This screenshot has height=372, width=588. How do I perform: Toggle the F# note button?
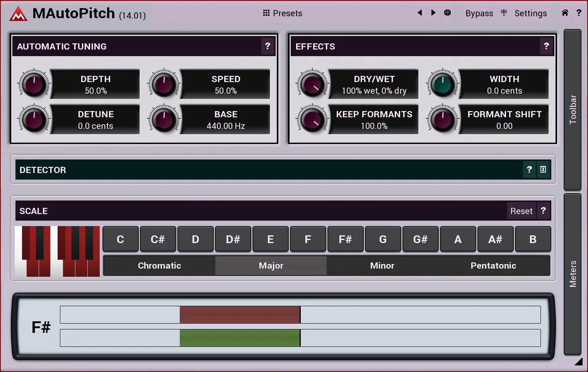tap(345, 239)
